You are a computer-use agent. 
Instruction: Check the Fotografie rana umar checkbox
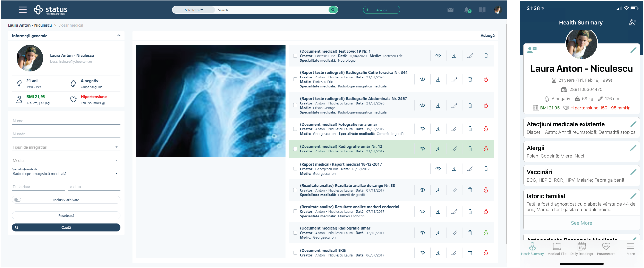[x=295, y=129]
